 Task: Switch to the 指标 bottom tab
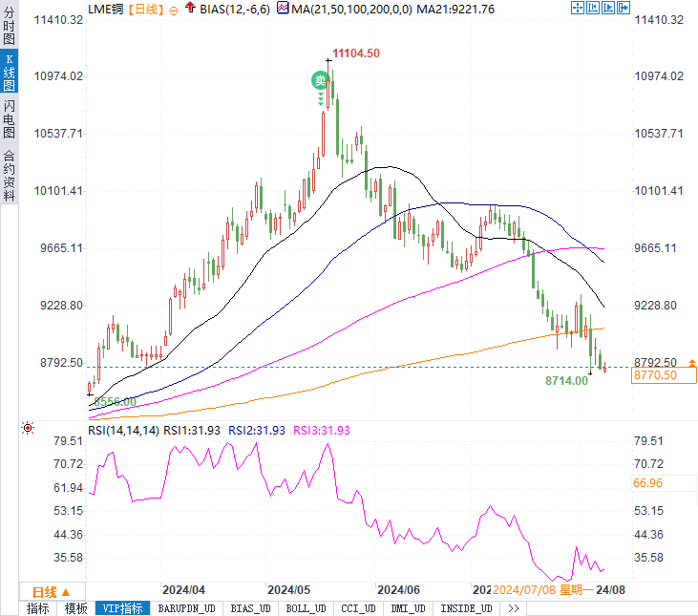(x=38, y=608)
